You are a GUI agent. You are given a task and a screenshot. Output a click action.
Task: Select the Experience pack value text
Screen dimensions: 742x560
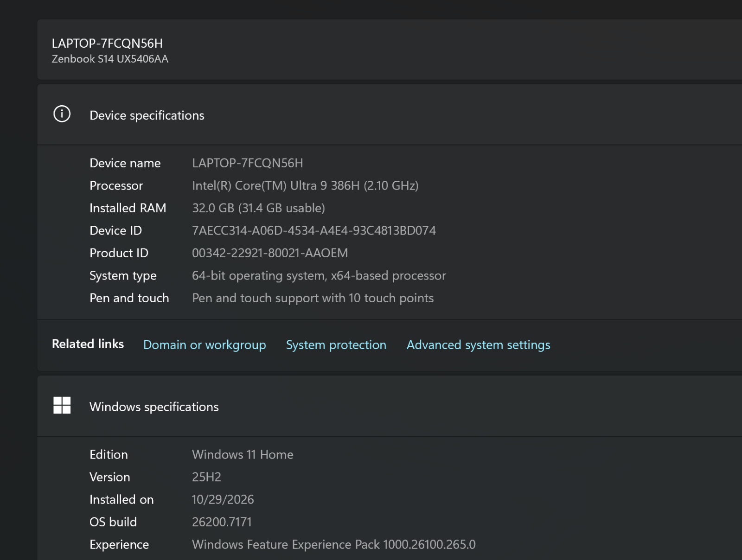click(333, 544)
